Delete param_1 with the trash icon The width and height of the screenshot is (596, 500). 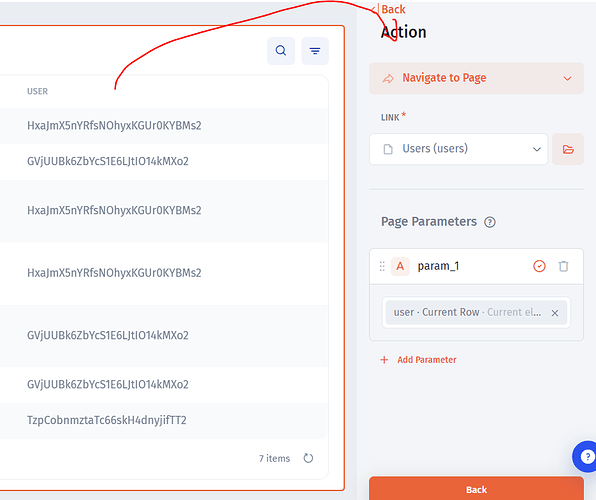(563, 266)
